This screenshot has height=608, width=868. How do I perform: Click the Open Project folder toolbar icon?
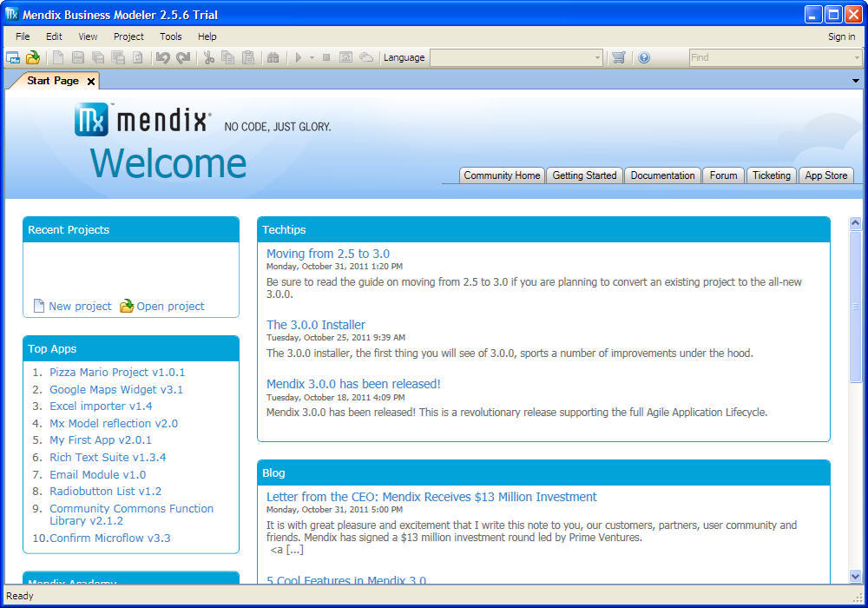(x=33, y=57)
